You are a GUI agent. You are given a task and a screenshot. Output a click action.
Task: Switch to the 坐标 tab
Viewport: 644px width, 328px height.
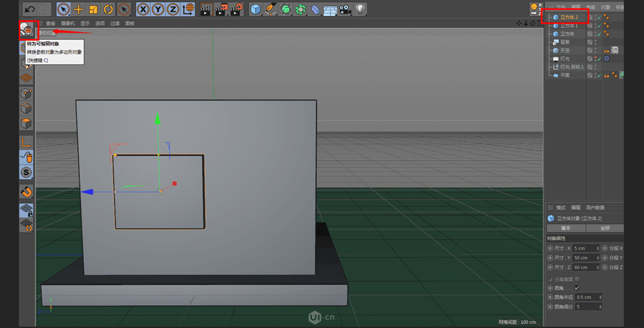605,228
